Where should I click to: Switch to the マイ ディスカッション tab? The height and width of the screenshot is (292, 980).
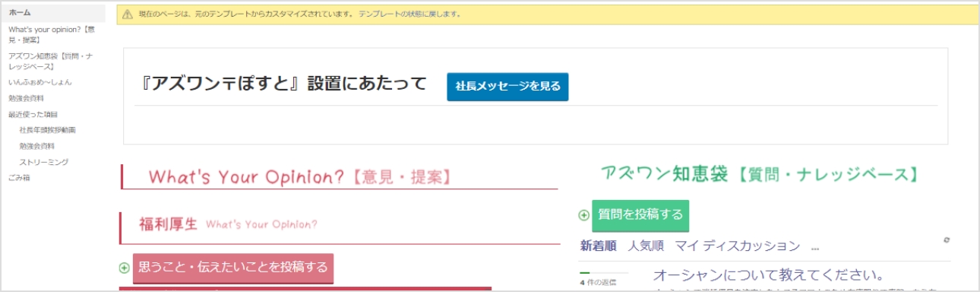[737, 246]
